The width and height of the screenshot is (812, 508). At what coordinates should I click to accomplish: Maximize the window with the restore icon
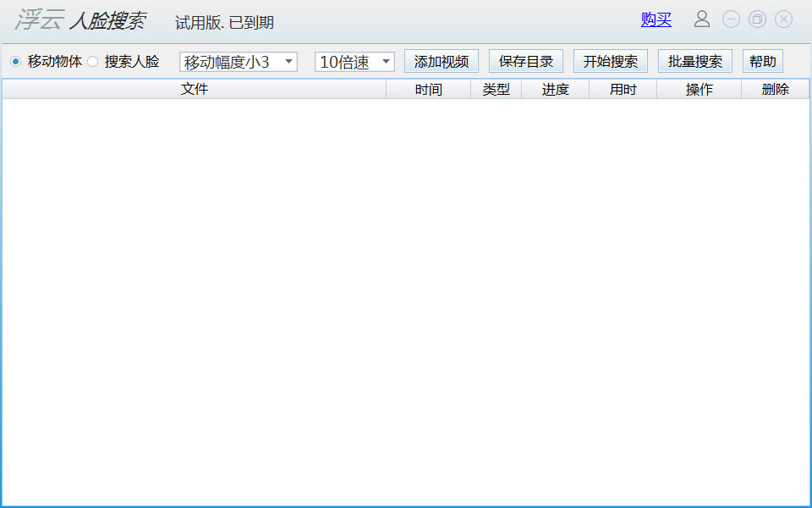point(757,19)
